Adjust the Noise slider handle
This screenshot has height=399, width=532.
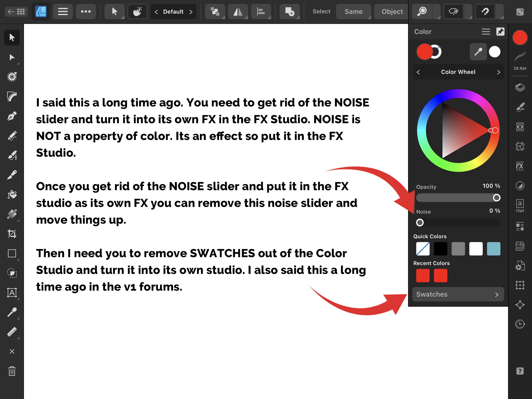(x=420, y=222)
